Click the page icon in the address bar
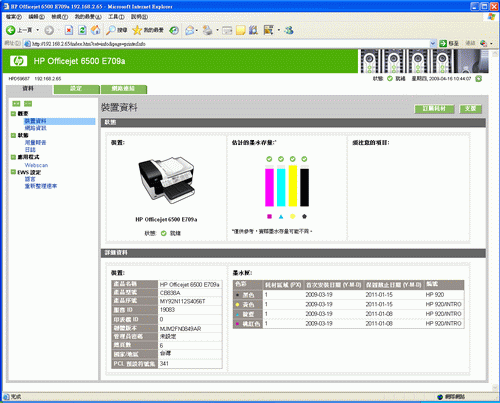This screenshot has height=403, width=500. pyautogui.click(x=27, y=44)
